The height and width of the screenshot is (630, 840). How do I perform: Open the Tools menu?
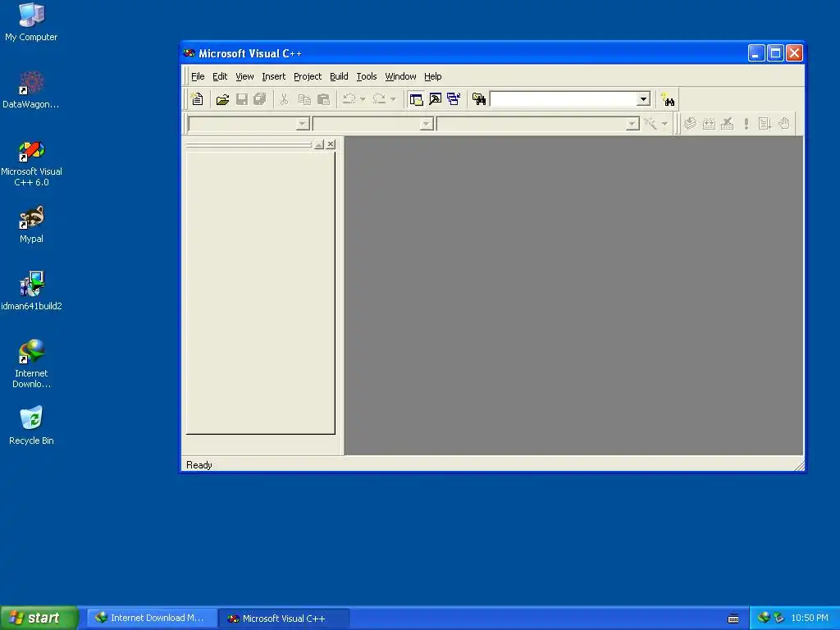pyautogui.click(x=367, y=76)
